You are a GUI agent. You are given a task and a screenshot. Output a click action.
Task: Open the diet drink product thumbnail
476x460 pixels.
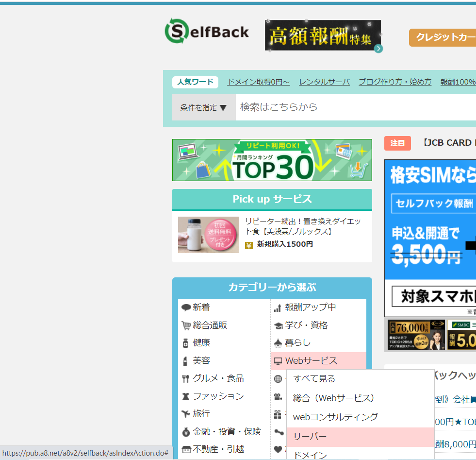coord(208,235)
